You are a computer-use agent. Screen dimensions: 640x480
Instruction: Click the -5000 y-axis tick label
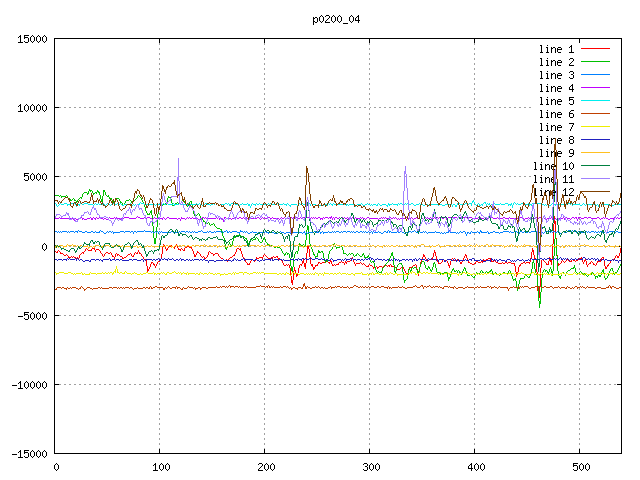(30, 316)
